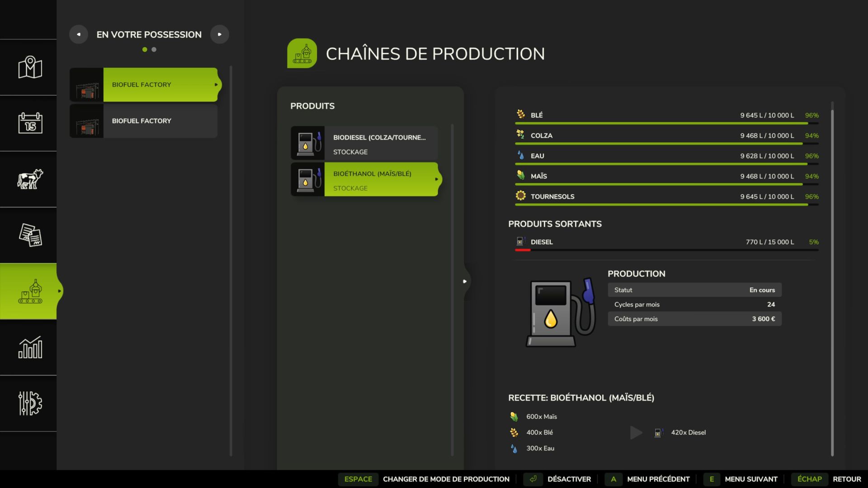Expand the side arrow of products panel
The image size is (868, 488).
(x=465, y=281)
